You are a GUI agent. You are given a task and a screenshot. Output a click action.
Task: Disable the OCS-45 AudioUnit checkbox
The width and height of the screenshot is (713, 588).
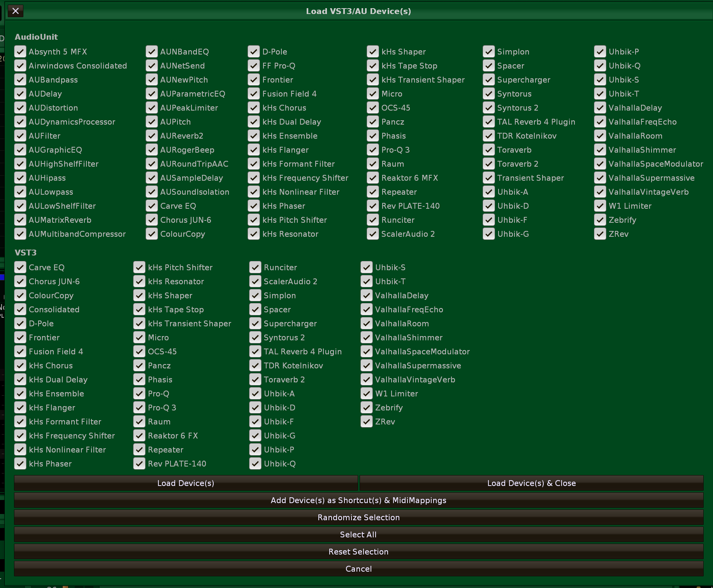tap(373, 108)
